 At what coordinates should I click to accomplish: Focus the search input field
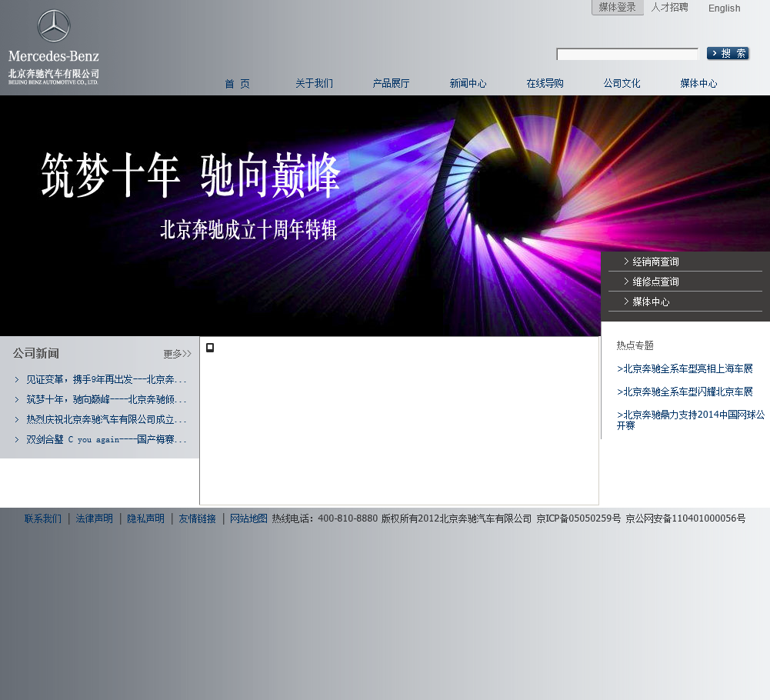[627, 54]
